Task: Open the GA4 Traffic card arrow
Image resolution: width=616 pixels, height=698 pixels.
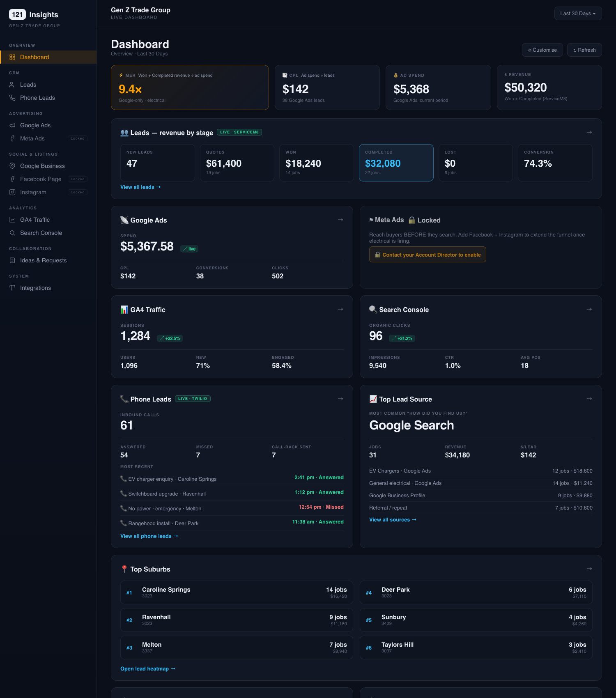Action: (340, 309)
